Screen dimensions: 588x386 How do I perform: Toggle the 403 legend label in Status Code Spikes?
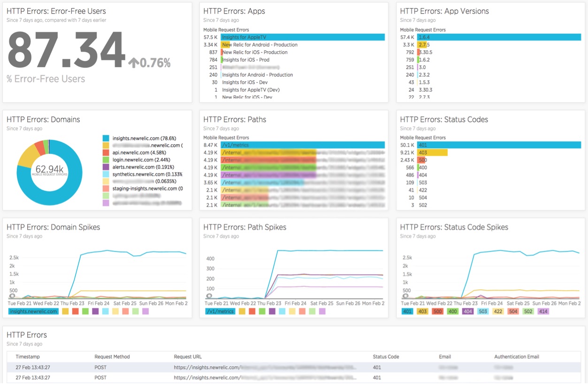pos(422,311)
